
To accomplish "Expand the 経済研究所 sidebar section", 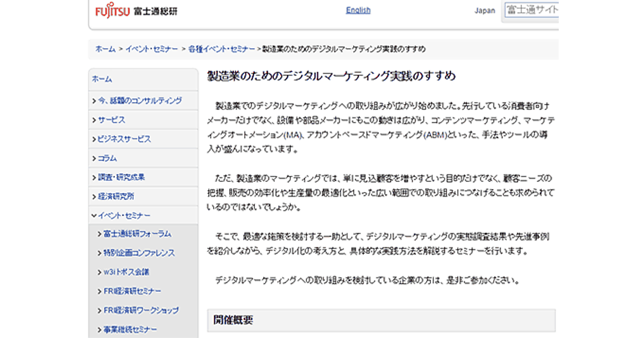I will point(116,196).
